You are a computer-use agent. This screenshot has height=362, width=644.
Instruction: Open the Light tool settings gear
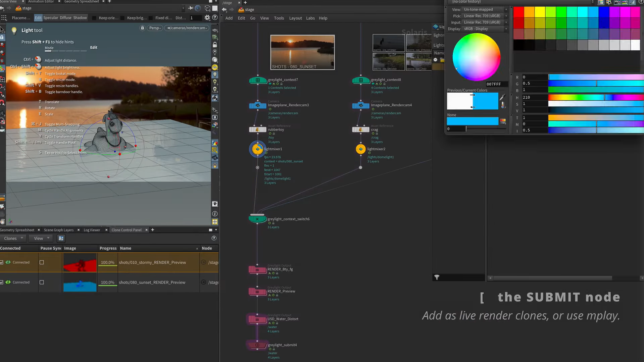point(207,18)
